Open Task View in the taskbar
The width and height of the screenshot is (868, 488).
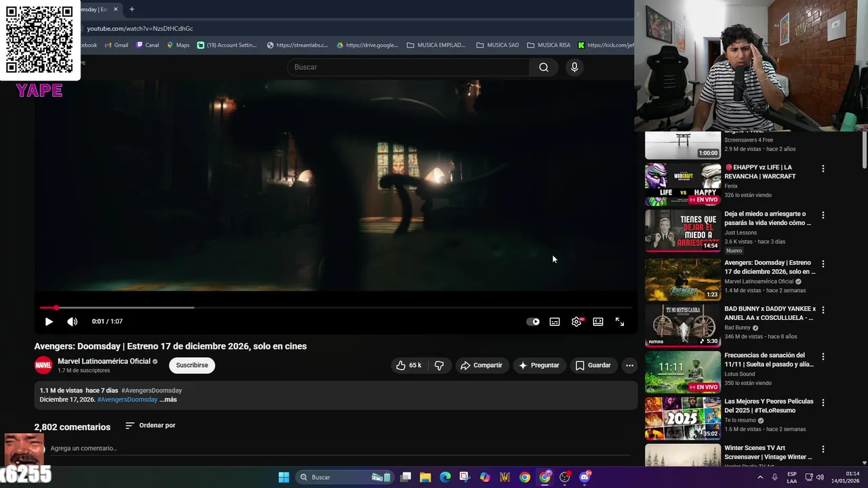coord(406,477)
